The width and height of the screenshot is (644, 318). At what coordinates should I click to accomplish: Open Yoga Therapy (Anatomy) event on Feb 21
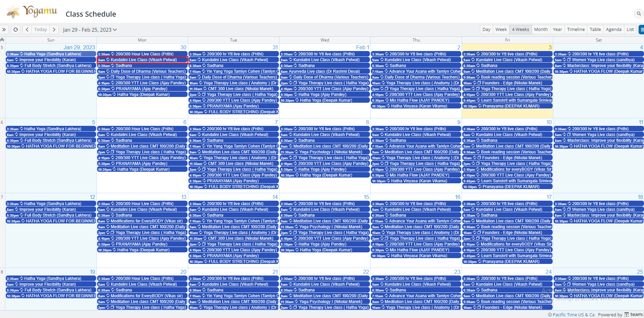point(234,307)
